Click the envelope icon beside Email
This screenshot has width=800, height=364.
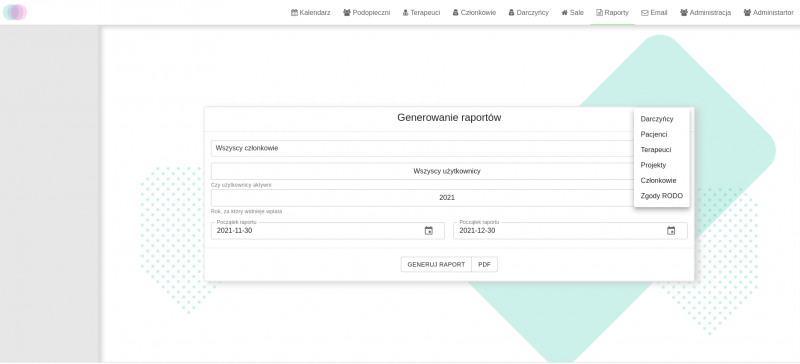click(645, 12)
